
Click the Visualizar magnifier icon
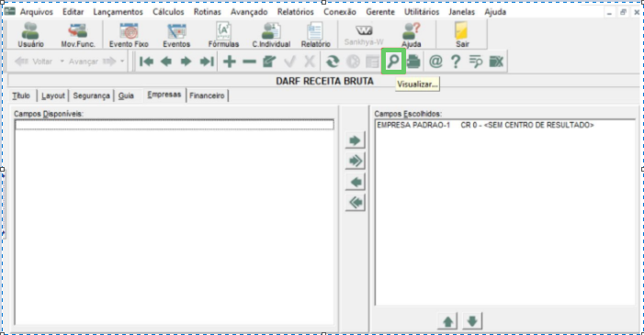pyautogui.click(x=393, y=61)
